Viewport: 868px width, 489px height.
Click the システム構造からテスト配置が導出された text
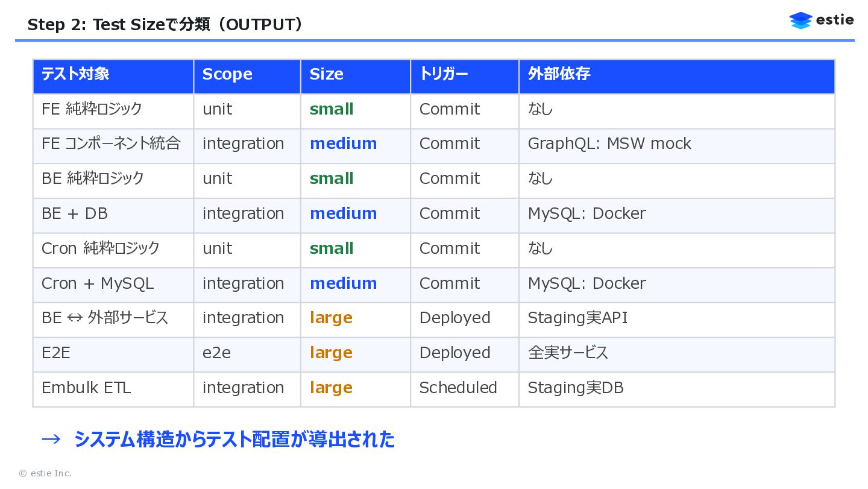[234, 439]
